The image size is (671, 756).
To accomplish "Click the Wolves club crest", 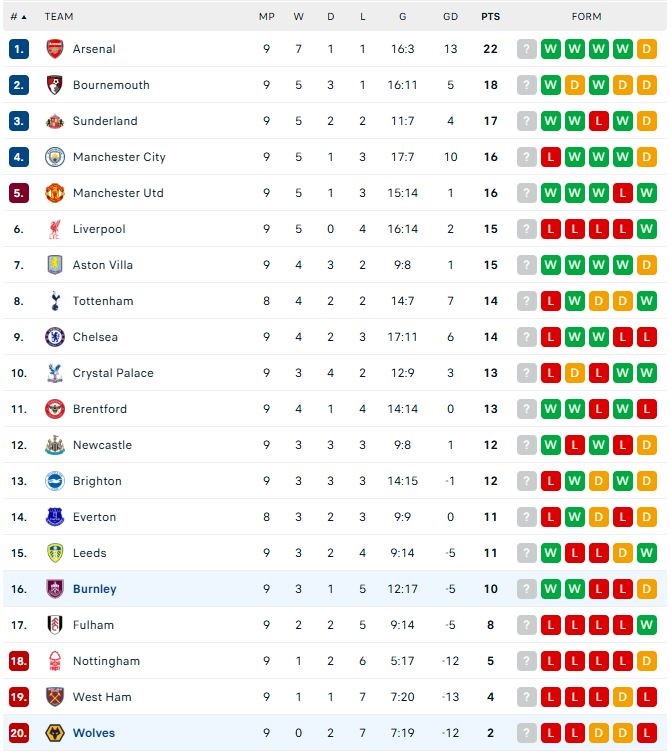I will (x=54, y=733).
